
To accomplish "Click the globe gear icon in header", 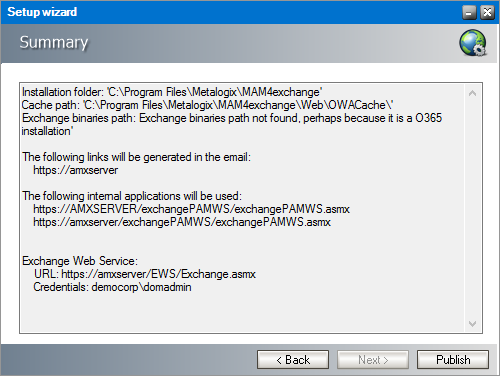I will pyautogui.click(x=473, y=43).
